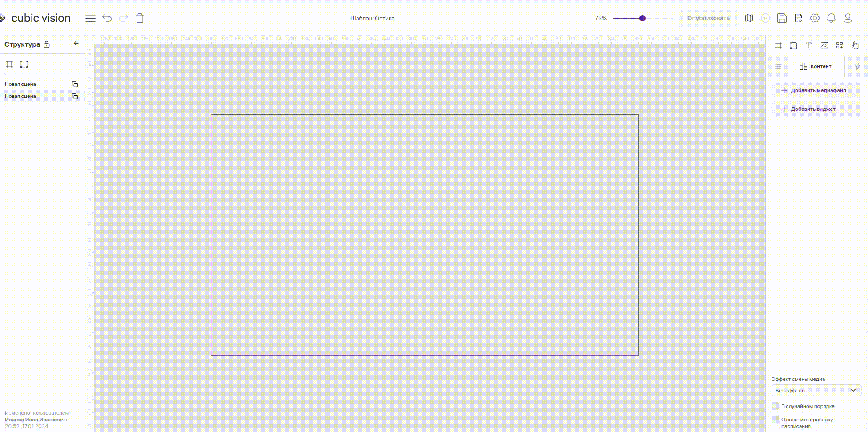Viewport: 868px width, 432px height.
Task: Click "Добавить медиафайл" button
Action: tap(816, 90)
